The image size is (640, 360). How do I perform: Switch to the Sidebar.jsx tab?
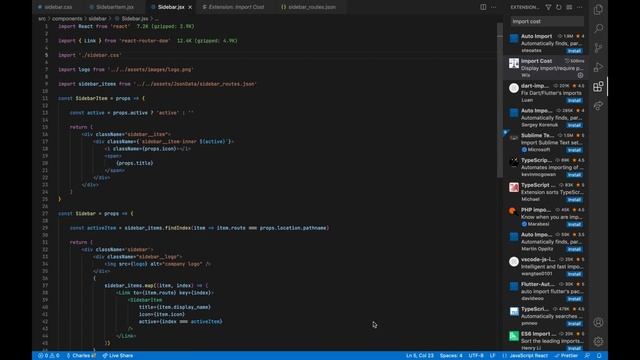tap(171, 7)
